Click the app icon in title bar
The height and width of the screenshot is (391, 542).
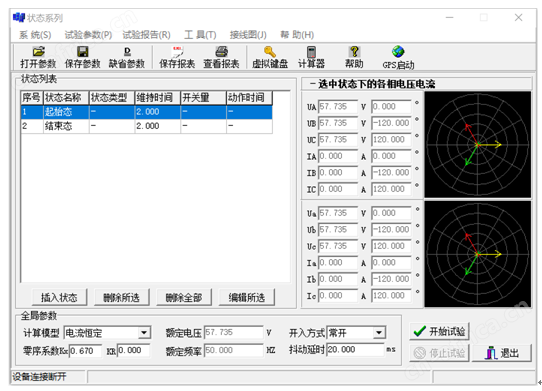coord(19,17)
